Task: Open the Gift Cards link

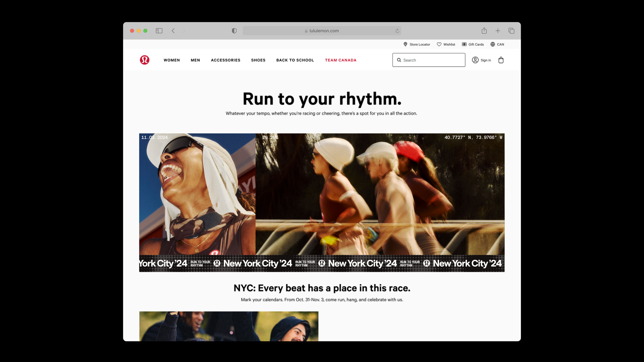Action: click(x=473, y=45)
